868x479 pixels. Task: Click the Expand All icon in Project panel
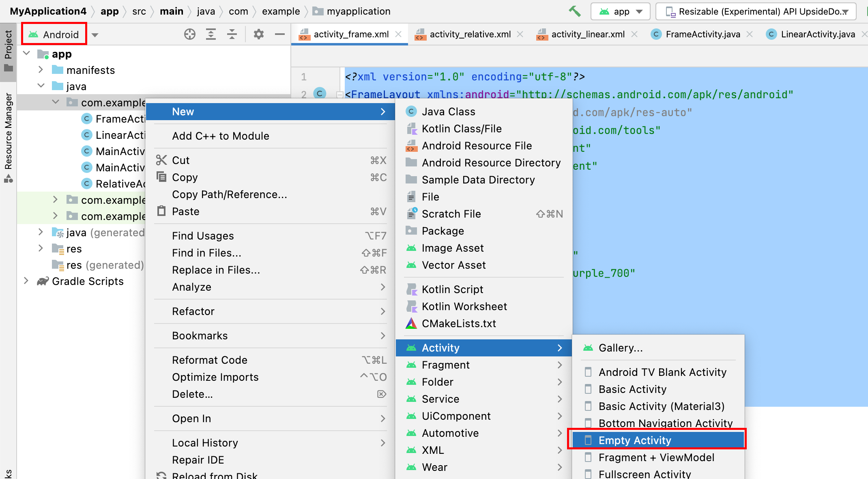click(x=211, y=35)
